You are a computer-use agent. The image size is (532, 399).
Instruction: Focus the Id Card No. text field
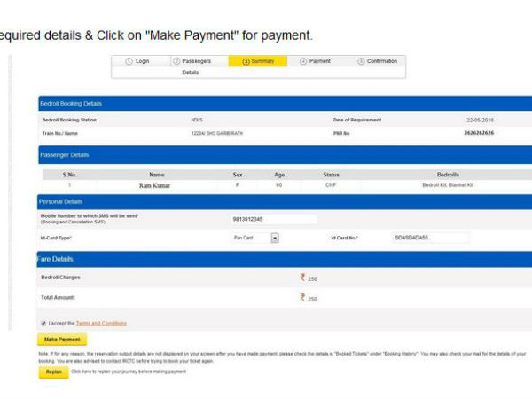coord(430,238)
